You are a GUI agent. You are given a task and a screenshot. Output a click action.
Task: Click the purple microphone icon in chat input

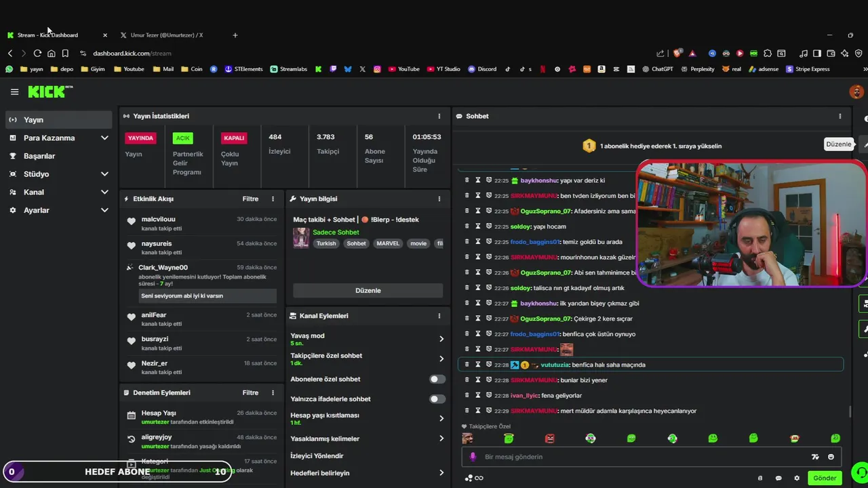tap(473, 457)
